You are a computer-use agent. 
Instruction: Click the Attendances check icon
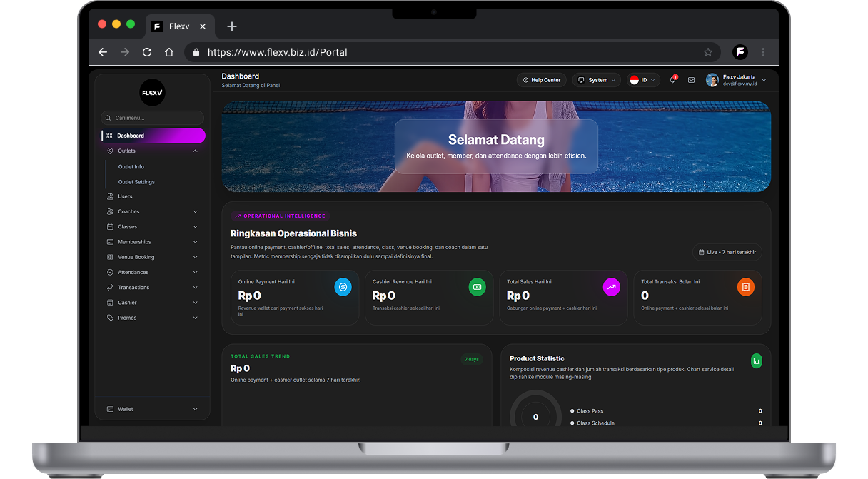coord(110,272)
